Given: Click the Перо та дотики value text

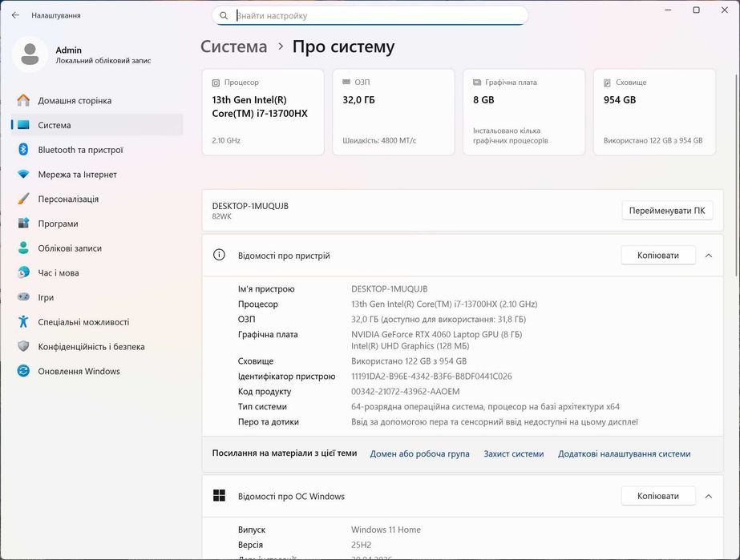Looking at the screenshot, I should pyautogui.click(x=494, y=421).
